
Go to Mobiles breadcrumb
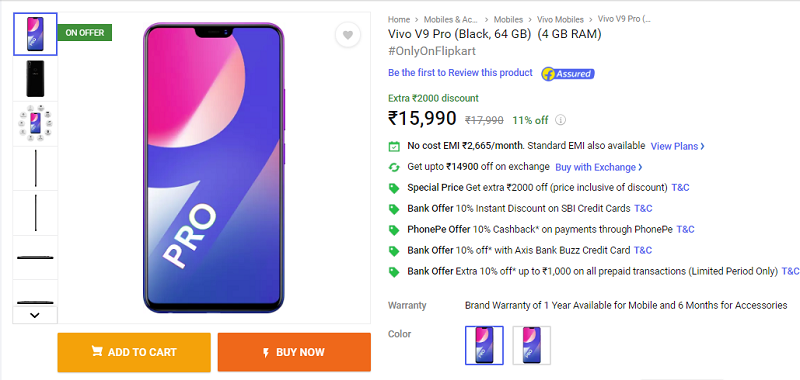click(x=508, y=19)
